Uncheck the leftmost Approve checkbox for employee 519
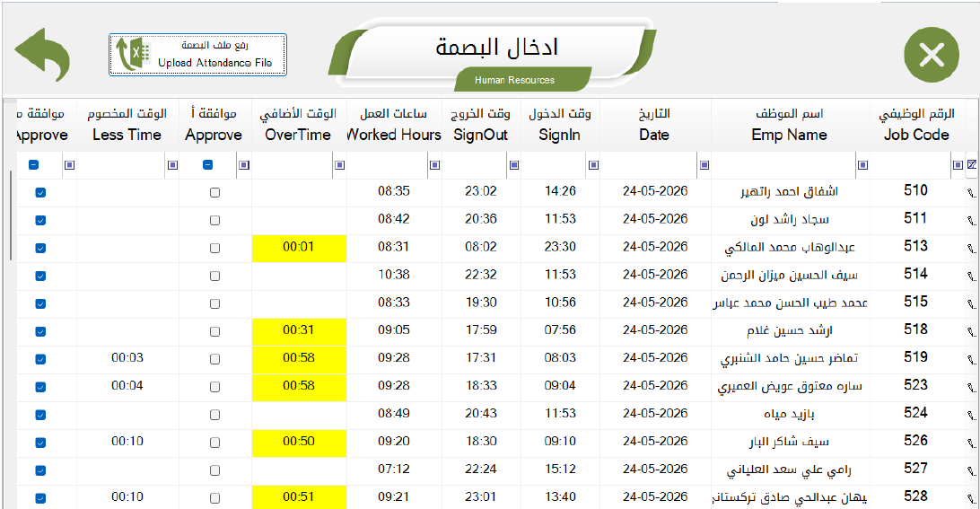The image size is (980, 509). point(40,359)
